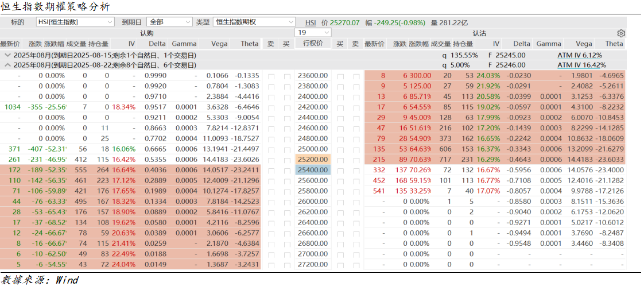This screenshot has height=286, width=644.
Task: Open the 到期日 全部 dropdown
Action: [169, 22]
